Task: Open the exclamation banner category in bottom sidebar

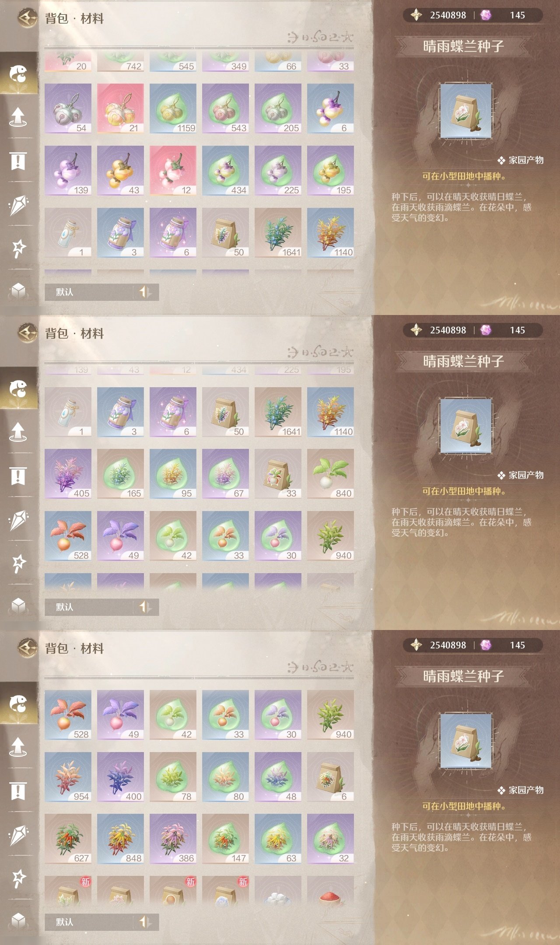Action: click(x=18, y=791)
